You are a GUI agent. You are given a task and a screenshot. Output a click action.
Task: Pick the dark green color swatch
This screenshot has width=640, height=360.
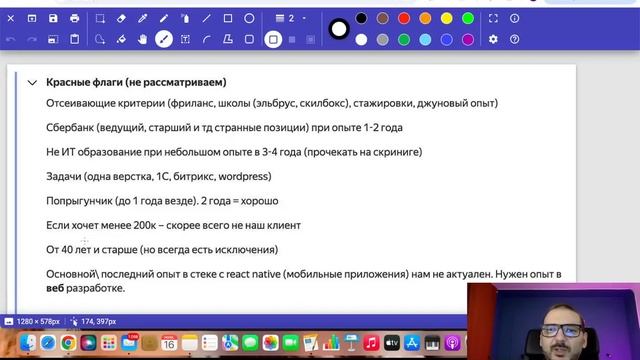404,40
